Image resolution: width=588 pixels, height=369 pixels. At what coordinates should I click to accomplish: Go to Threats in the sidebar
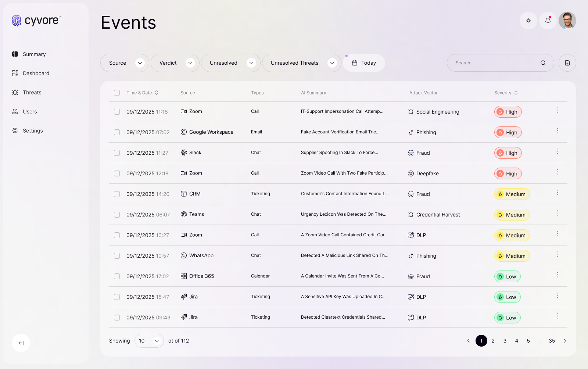(32, 93)
